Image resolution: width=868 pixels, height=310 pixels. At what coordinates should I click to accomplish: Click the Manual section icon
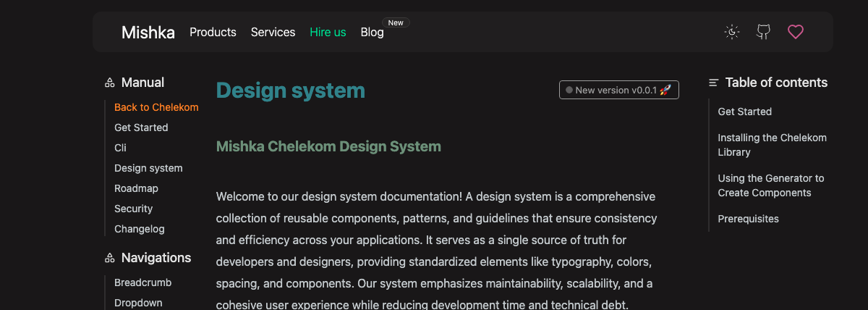(x=110, y=83)
